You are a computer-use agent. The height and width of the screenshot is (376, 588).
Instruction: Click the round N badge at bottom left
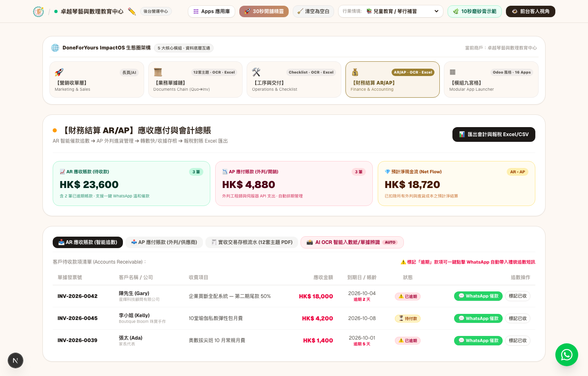[x=16, y=360]
